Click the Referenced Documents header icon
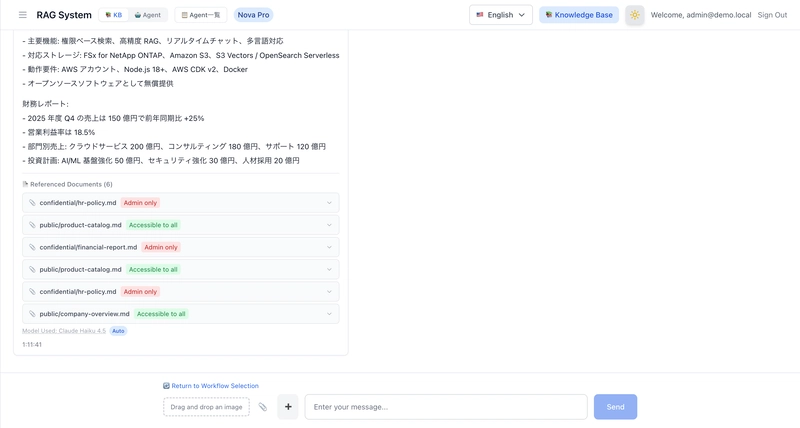 click(x=26, y=184)
